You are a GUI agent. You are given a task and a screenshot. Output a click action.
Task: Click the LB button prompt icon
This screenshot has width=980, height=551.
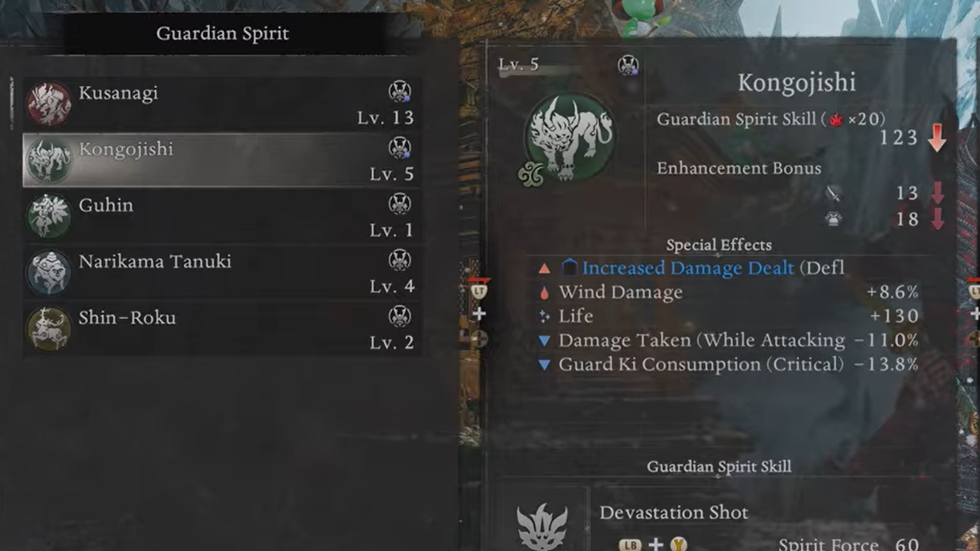631,545
